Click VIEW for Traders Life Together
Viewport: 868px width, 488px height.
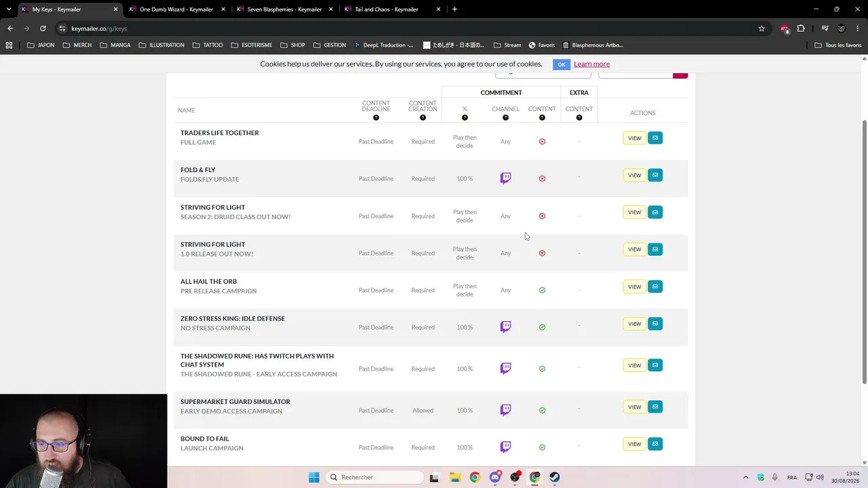(x=634, y=138)
